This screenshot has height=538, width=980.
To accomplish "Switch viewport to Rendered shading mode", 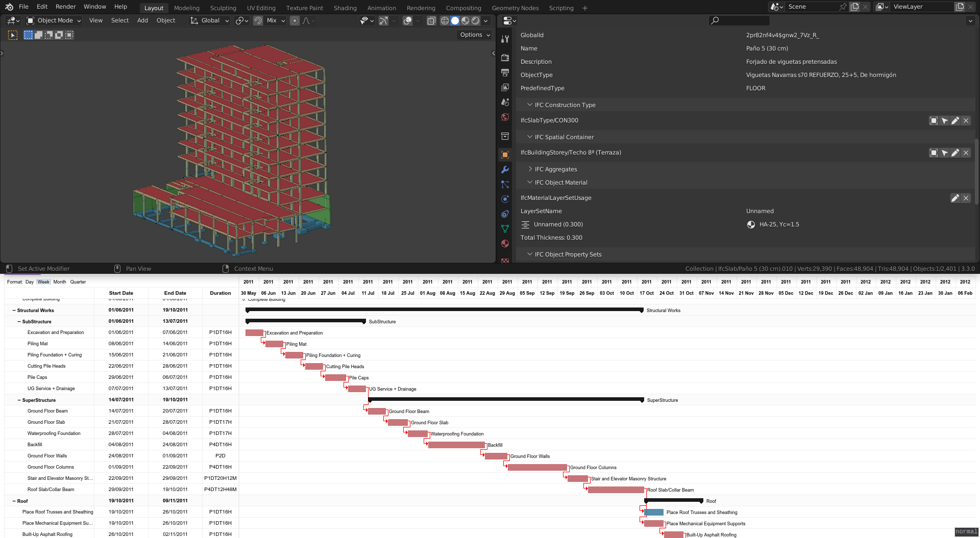I will (475, 20).
